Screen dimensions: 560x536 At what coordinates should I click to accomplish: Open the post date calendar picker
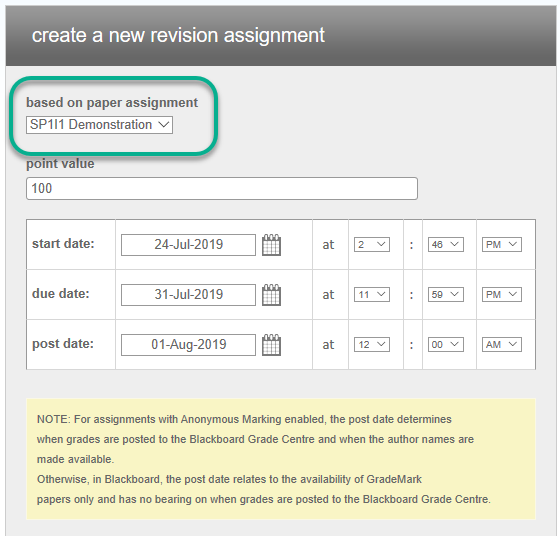(x=271, y=345)
